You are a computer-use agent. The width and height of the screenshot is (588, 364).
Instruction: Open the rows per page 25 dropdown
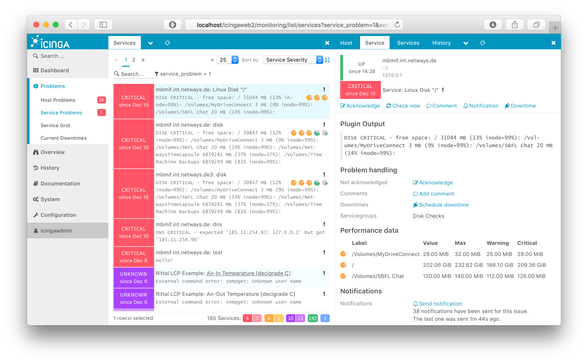tap(227, 60)
